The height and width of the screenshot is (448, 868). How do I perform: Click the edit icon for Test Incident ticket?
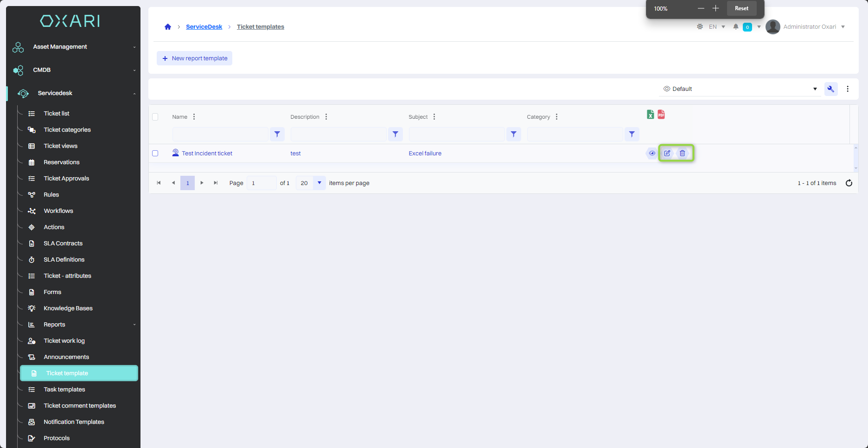[x=667, y=153]
